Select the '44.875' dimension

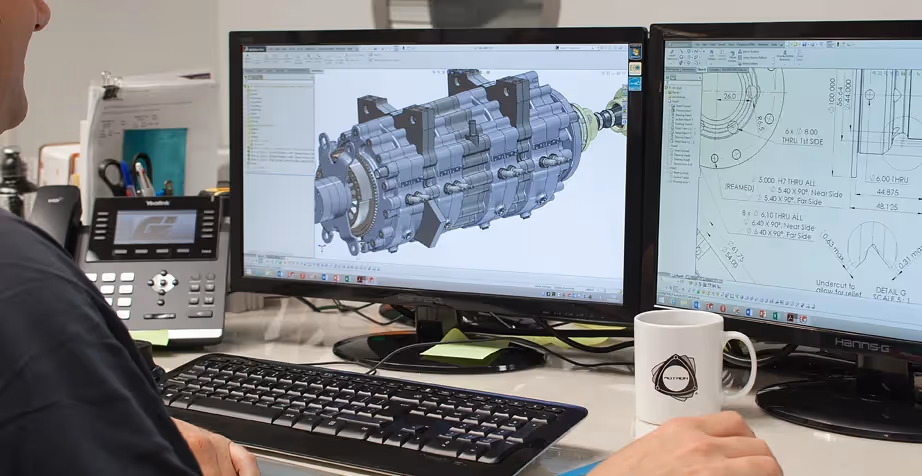[886, 192]
